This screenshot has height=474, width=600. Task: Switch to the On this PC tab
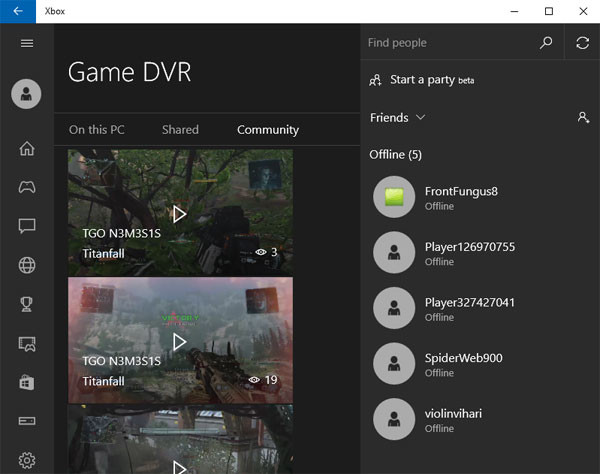pos(97,130)
